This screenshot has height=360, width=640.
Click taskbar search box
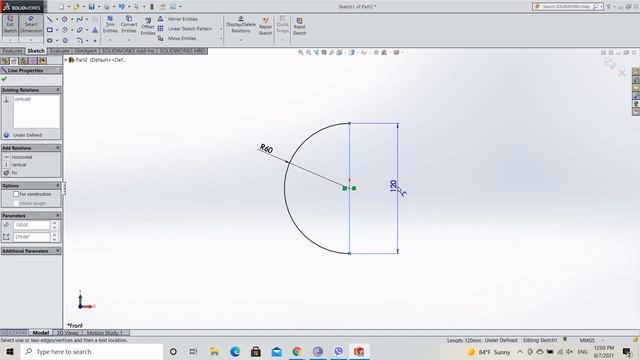[92, 351]
